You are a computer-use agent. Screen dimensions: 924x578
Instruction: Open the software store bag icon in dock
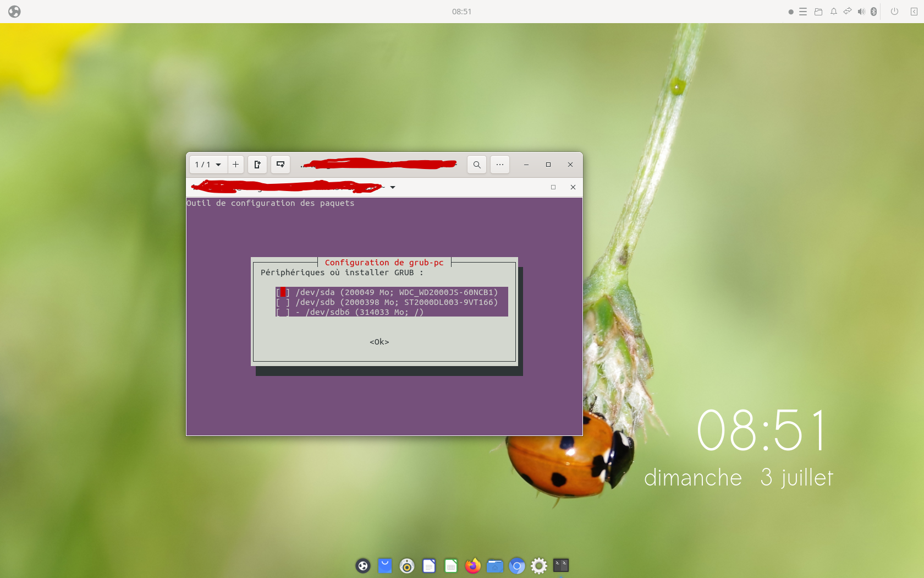click(x=385, y=565)
